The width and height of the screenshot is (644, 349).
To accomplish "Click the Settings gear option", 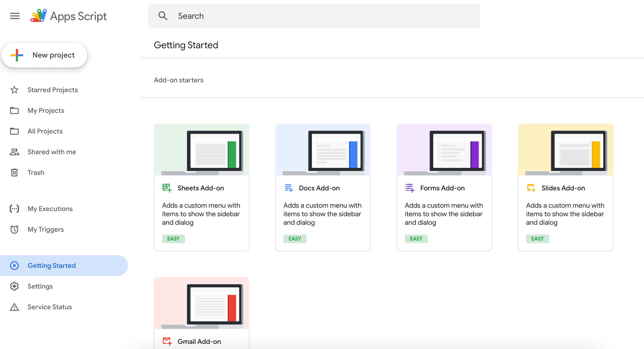I will [x=40, y=286].
